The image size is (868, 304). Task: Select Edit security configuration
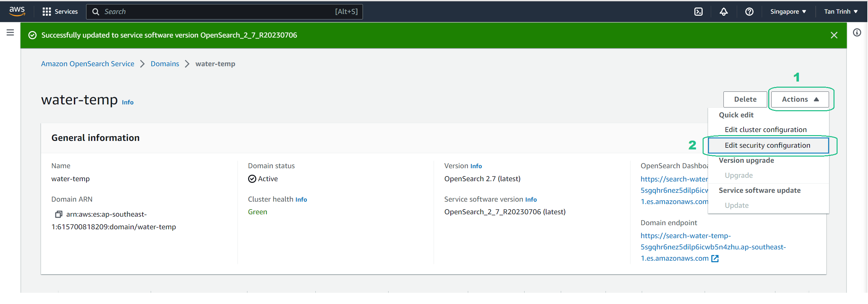point(768,145)
